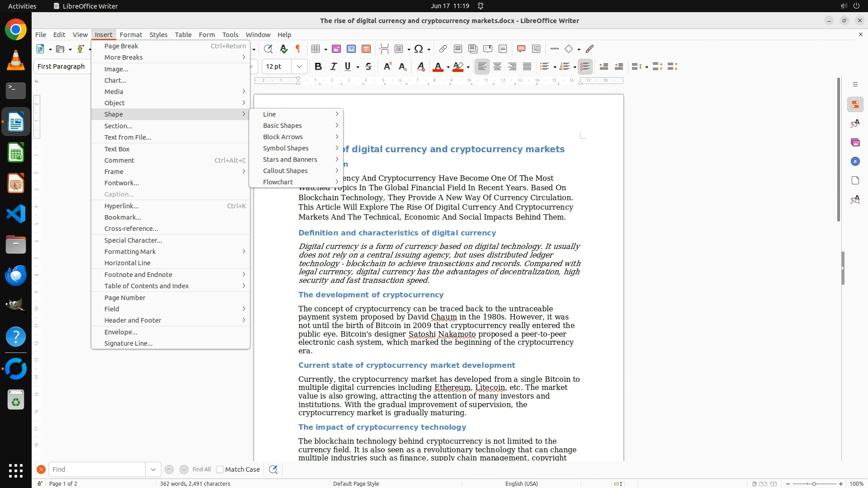Click the Italic formatting icon
Image resolution: width=868 pixels, height=488 pixels.
coord(333,66)
